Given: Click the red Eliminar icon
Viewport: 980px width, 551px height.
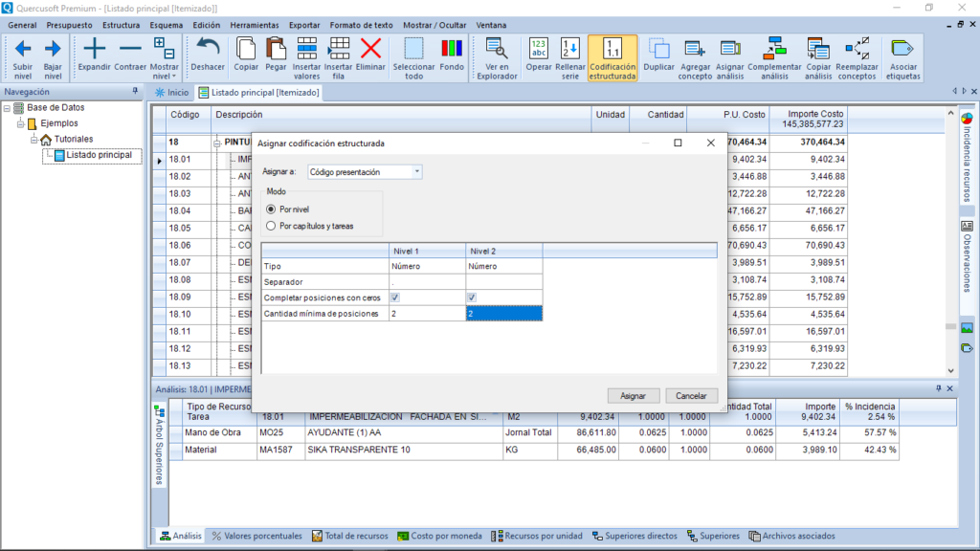Looking at the screenshot, I should tap(370, 48).
